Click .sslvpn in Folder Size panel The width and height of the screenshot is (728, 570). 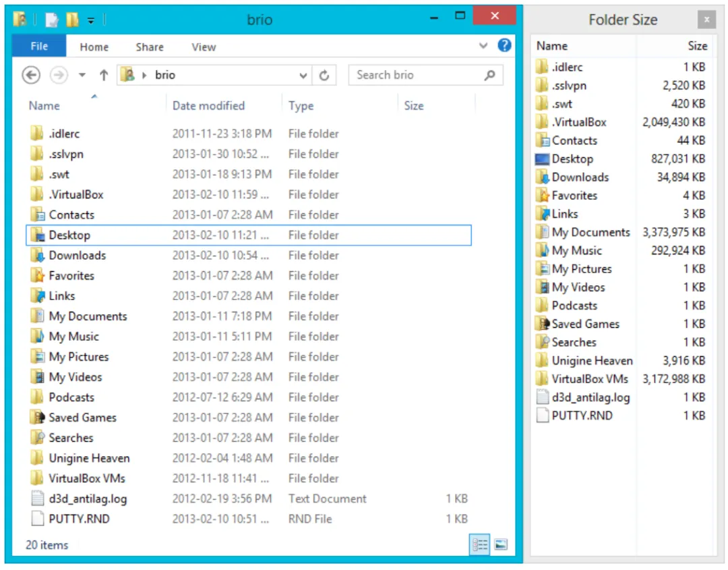pos(569,86)
